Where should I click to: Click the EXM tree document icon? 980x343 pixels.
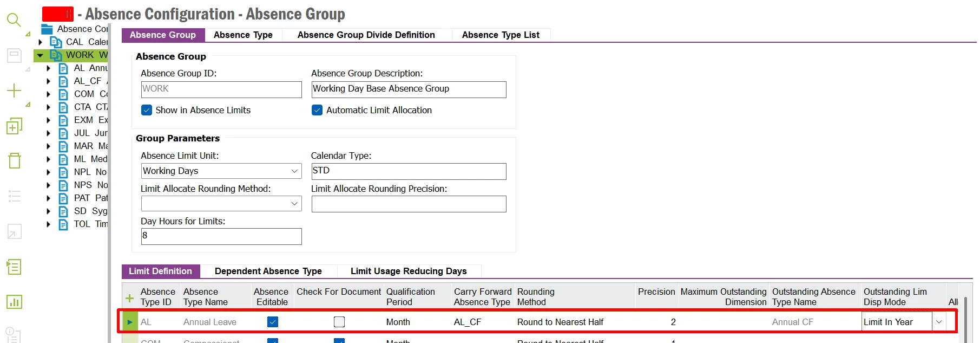(63, 120)
